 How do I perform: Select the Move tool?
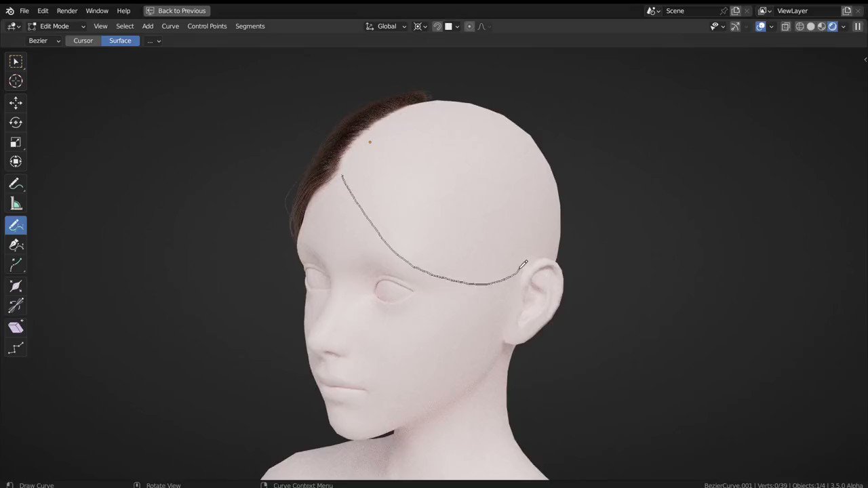[16, 102]
